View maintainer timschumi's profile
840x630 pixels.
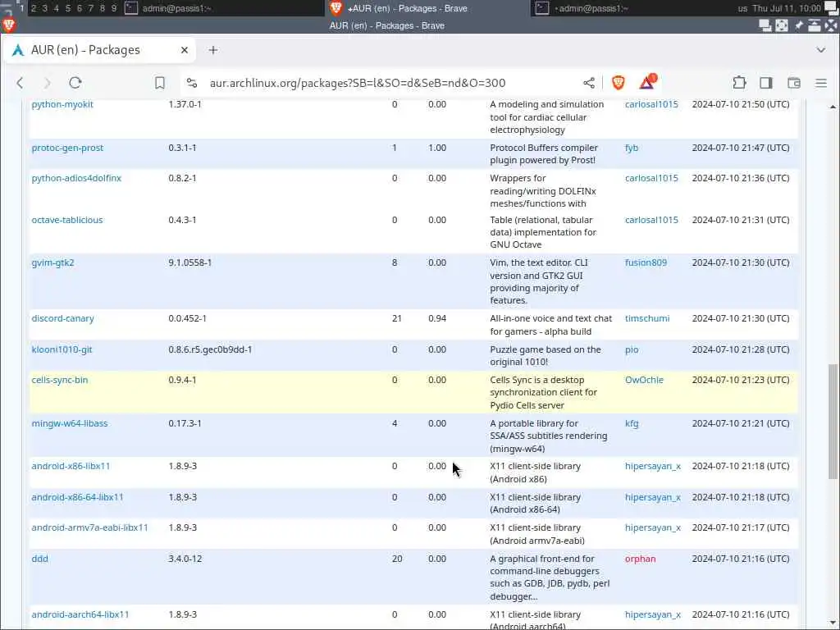click(x=647, y=319)
